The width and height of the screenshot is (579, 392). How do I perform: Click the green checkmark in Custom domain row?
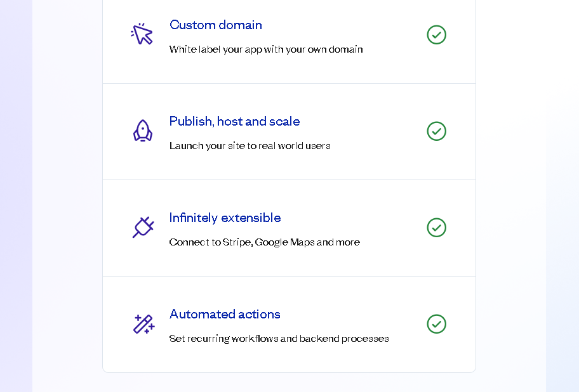(436, 35)
